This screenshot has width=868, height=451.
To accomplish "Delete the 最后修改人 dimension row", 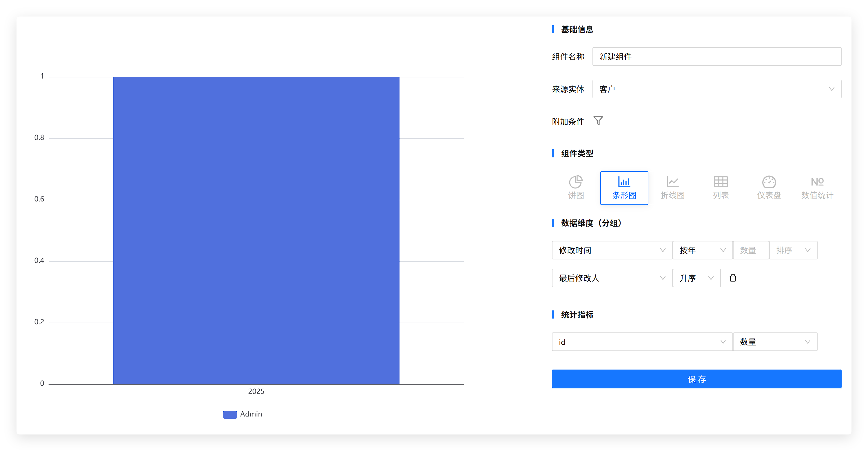I will 732,278.
